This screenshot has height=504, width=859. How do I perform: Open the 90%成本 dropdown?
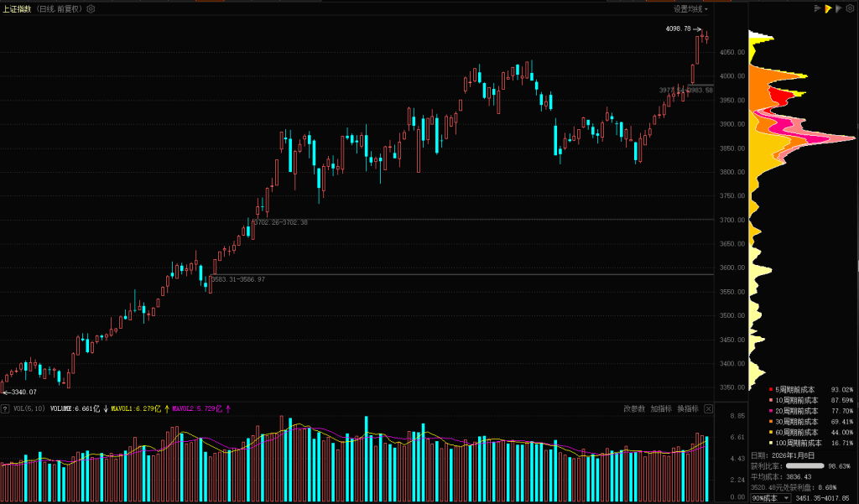point(770,498)
